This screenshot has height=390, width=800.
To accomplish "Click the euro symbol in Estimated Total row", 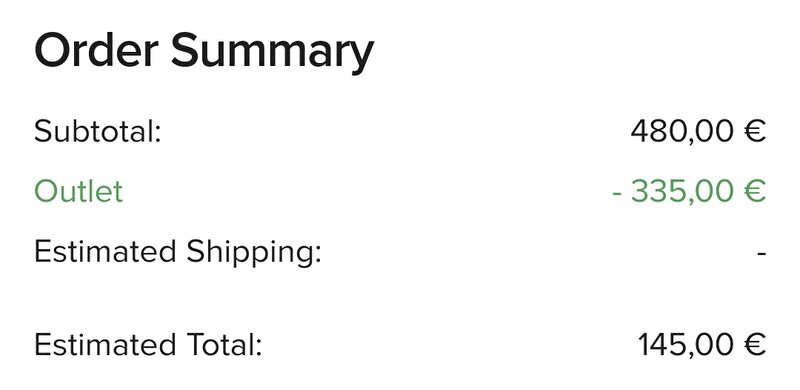I will click(x=755, y=345).
